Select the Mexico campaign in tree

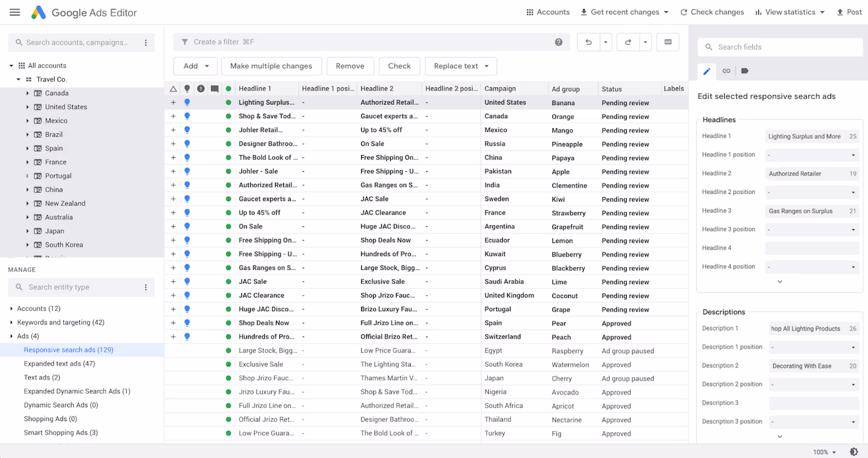[56, 121]
